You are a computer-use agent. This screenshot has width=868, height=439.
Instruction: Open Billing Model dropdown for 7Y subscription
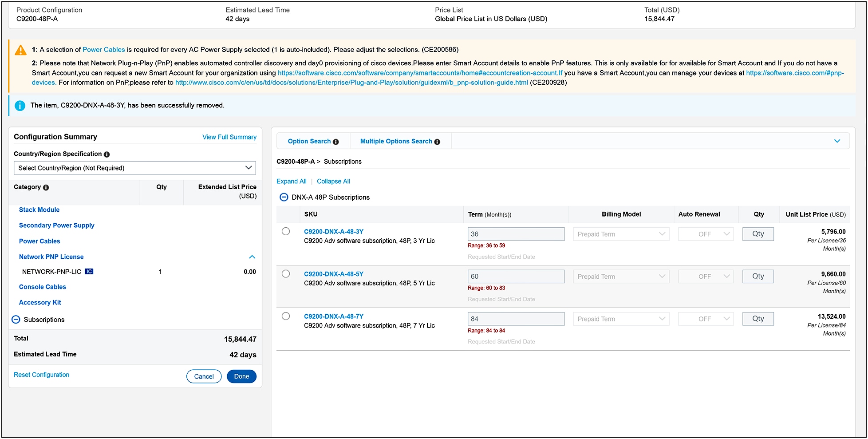tap(621, 319)
